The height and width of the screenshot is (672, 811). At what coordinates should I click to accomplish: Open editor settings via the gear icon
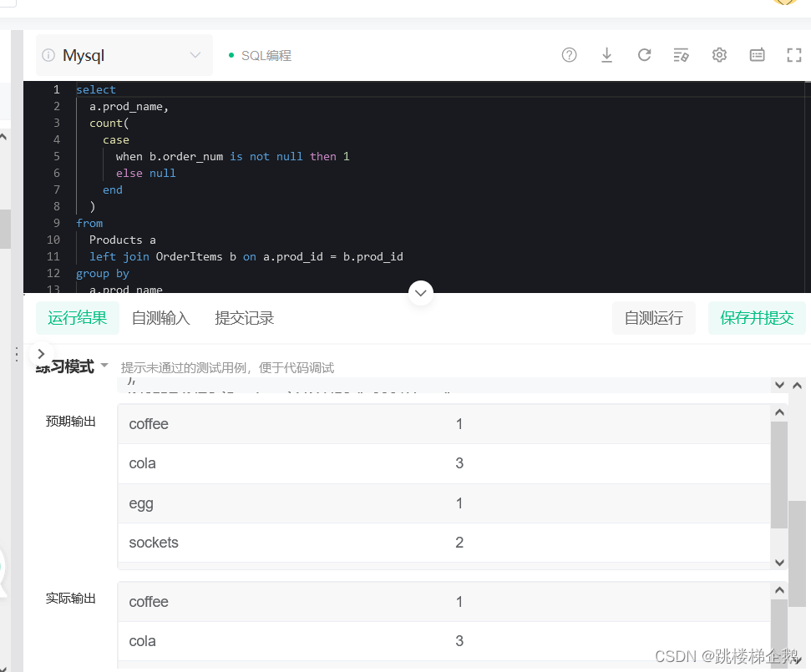point(719,55)
